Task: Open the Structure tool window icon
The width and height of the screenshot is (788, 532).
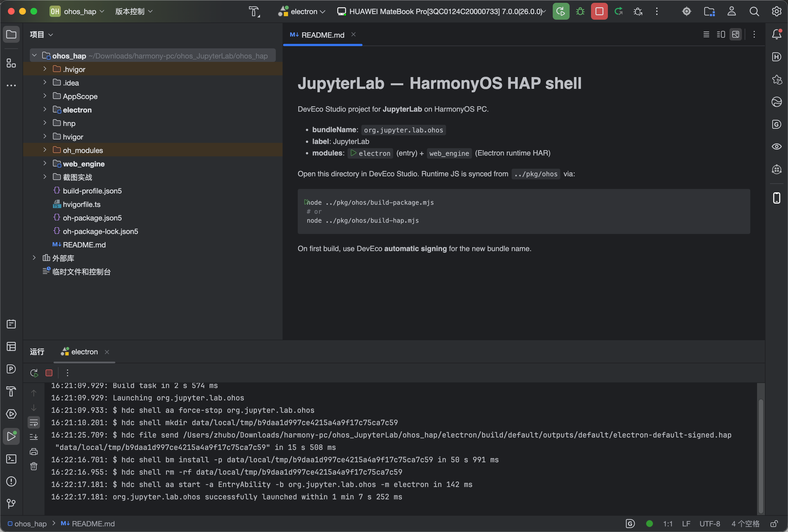Action: 11,63
